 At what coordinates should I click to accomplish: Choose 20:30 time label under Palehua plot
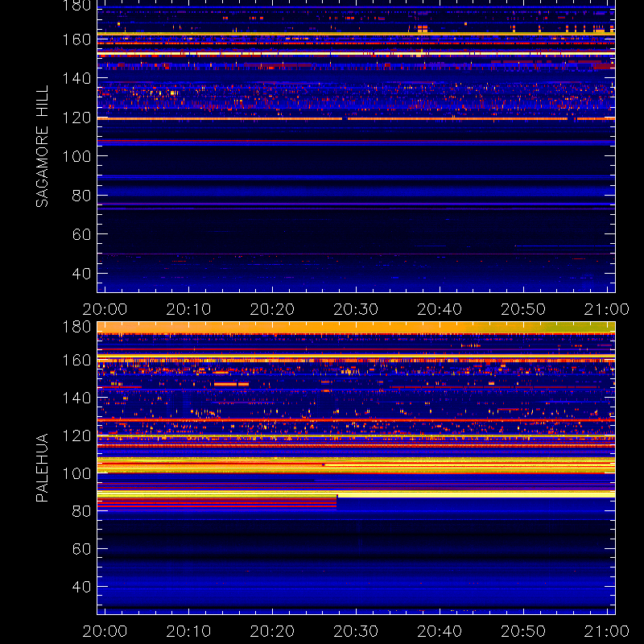click(356, 631)
